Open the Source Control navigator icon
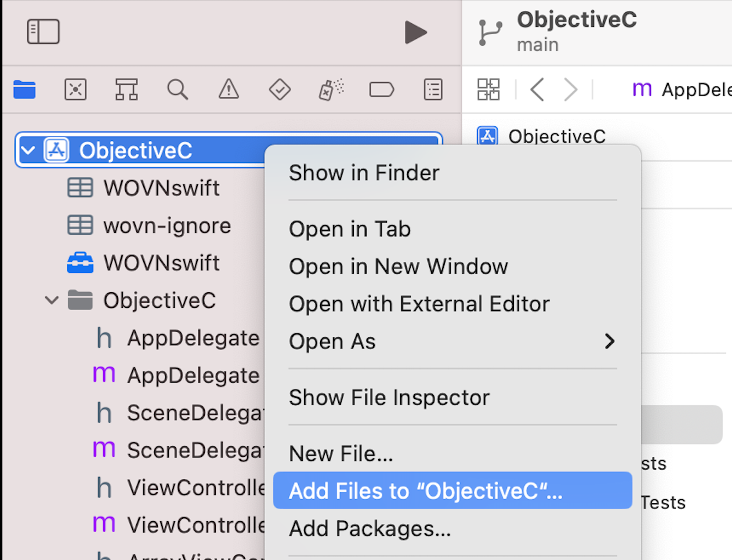 75,90
